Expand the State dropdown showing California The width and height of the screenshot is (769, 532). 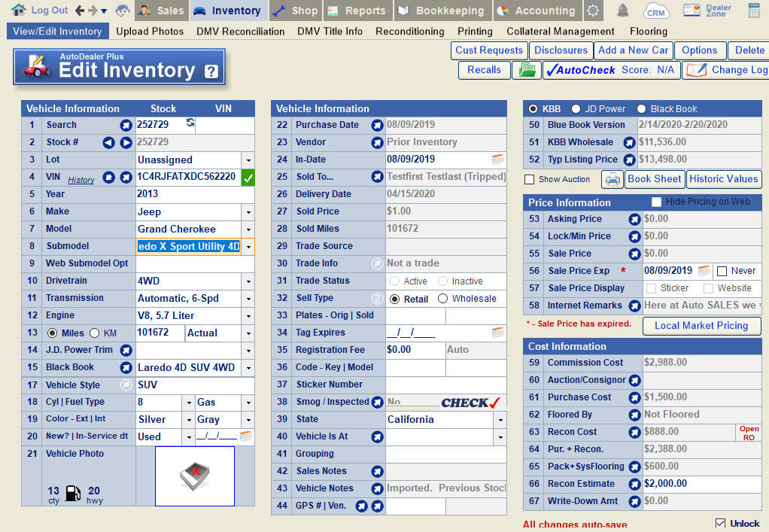tap(500, 420)
